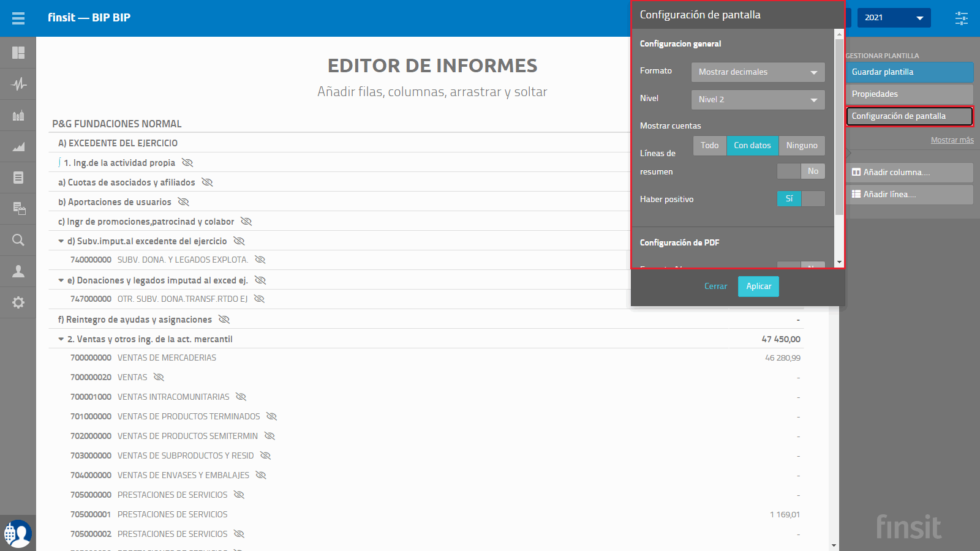Open the search magnifier icon in sidebar
This screenshot has height=551, width=980.
(x=18, y=240)
